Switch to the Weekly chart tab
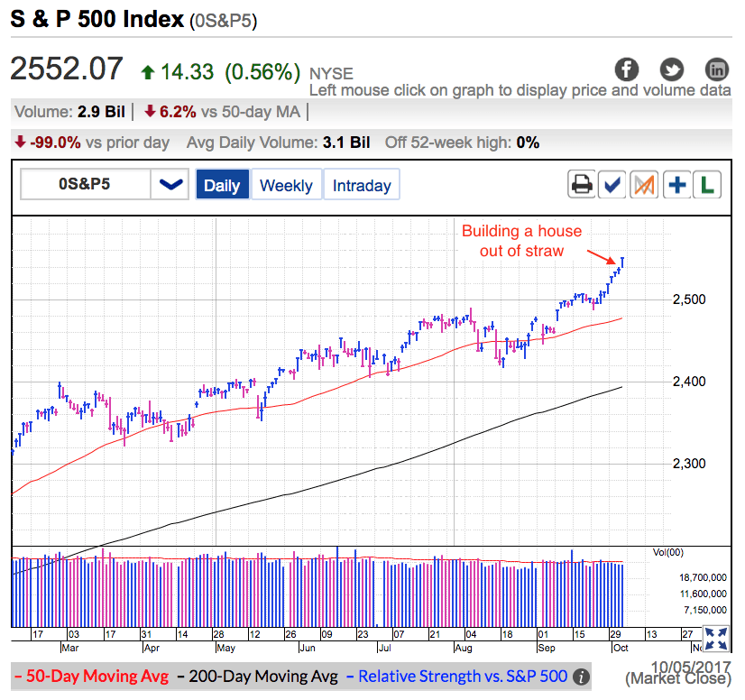Screen dimensions: 745x700 tap(287, 184)
